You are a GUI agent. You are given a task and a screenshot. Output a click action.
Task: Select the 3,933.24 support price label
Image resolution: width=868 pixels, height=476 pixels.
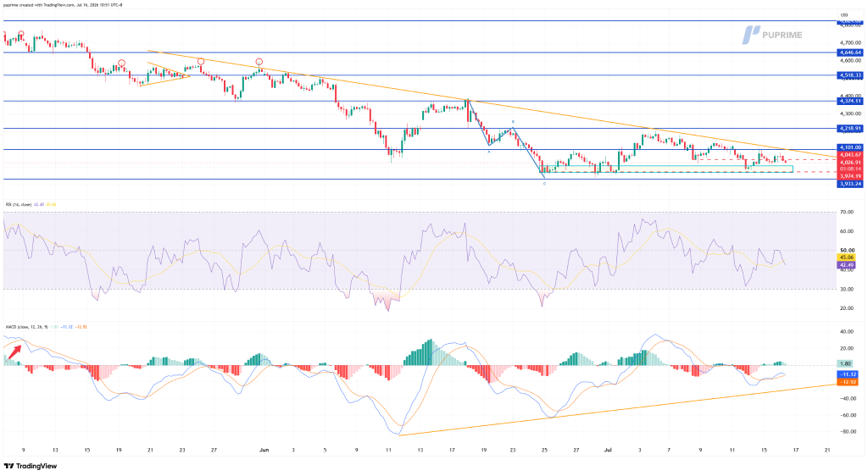849,184
